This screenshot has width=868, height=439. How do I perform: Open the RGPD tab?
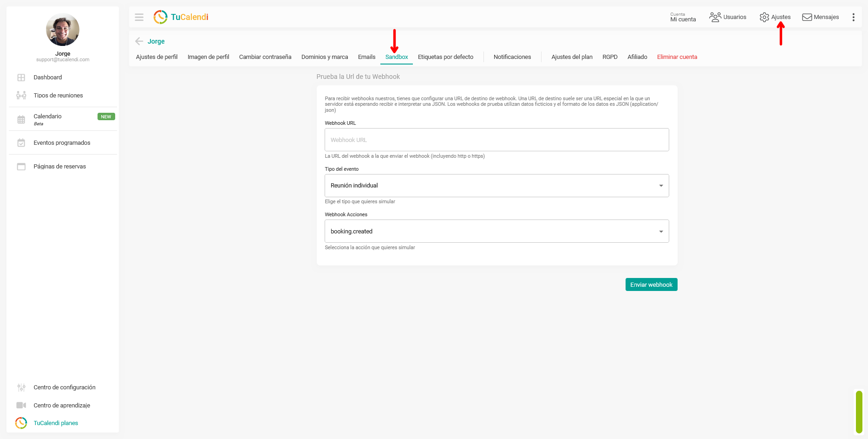pos(610,57)
